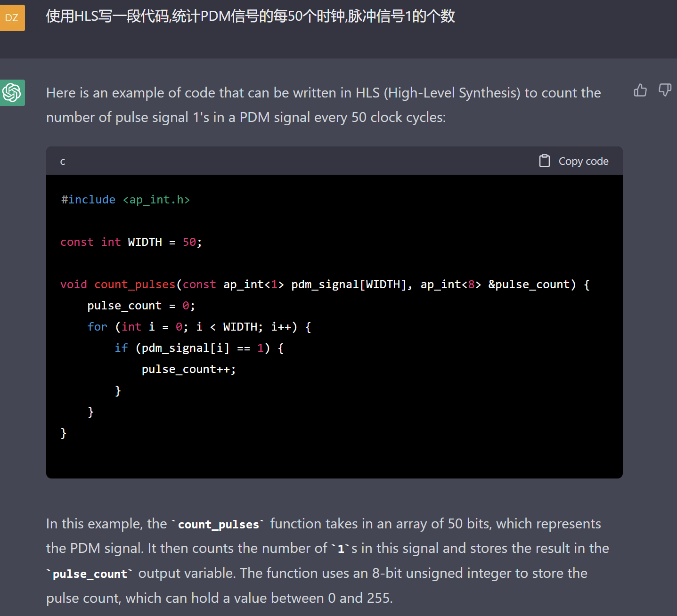
Task: Click the 'pulse_count++;' statement
Action: point(188,369)
